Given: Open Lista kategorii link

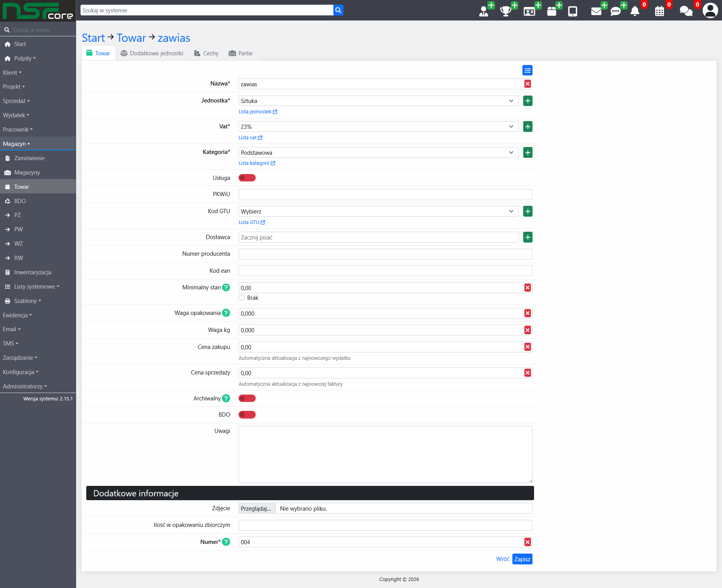Looking at the screenshot, I should point(257,163).
